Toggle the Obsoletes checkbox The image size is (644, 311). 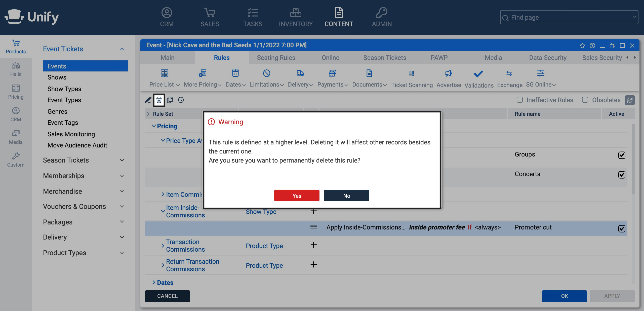(x=585, y=100)
